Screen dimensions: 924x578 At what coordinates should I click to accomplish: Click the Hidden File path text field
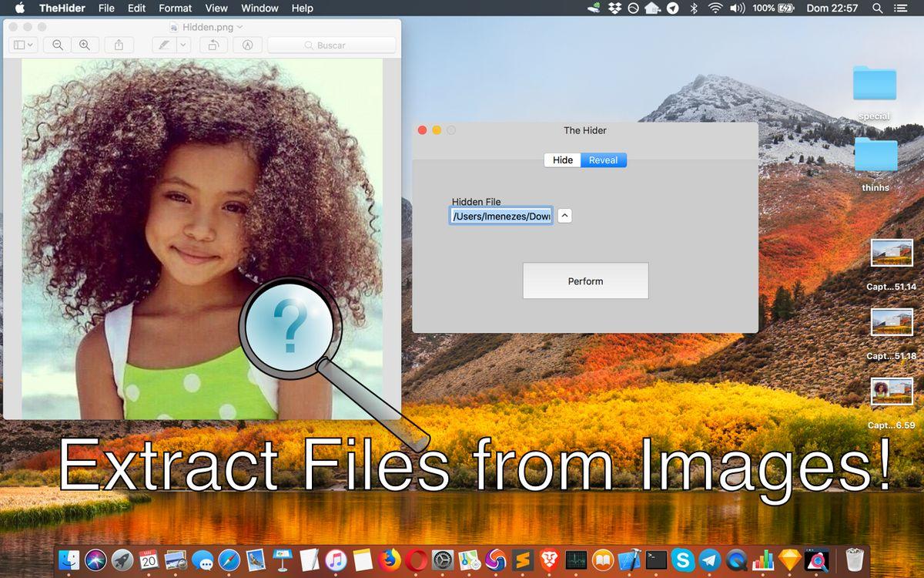pyautogui.click(x=501, y=217)
